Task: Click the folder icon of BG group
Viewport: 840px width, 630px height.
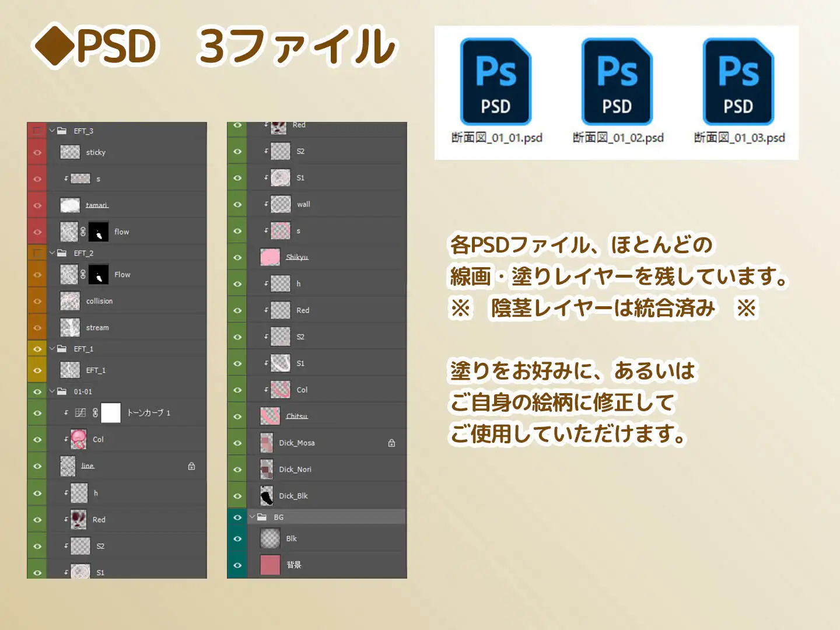Action: [262, 517]
